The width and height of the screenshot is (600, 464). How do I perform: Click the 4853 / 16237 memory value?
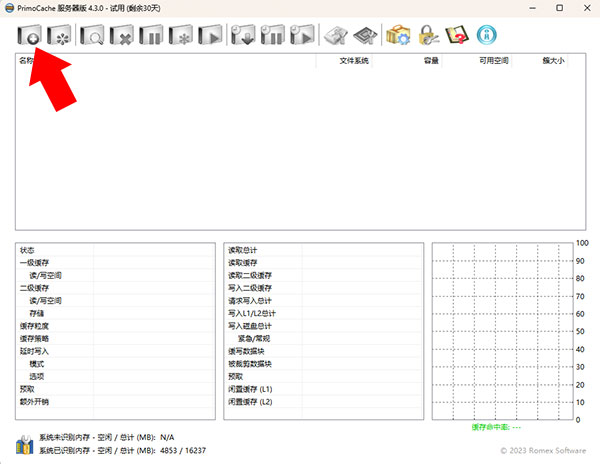tap(183, 451)
